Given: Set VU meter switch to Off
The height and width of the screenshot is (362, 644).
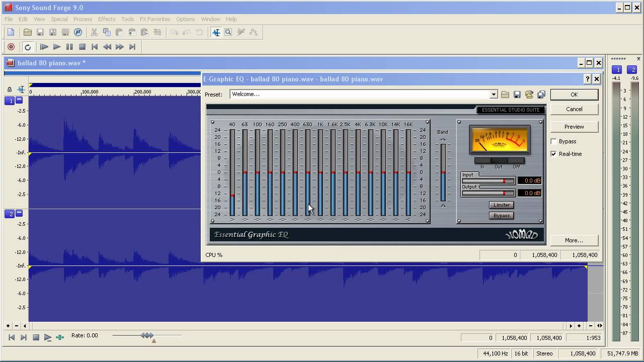Looking at the screenshot, I should (516, 161).
